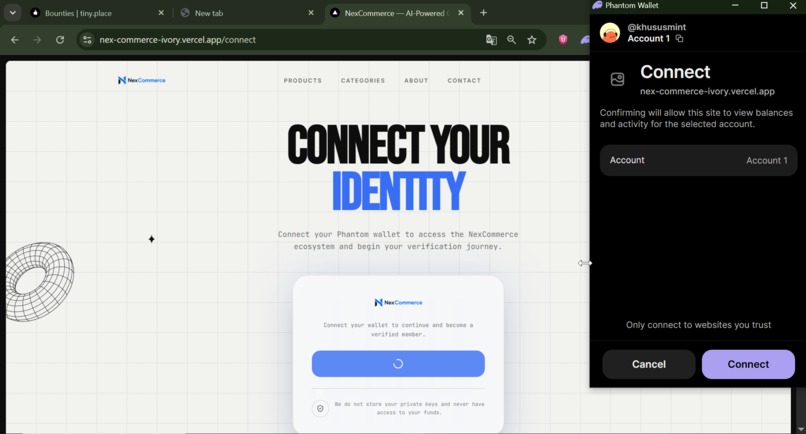Click the browser back arrow
The image size is (806, 434).
tap(15, 40)
